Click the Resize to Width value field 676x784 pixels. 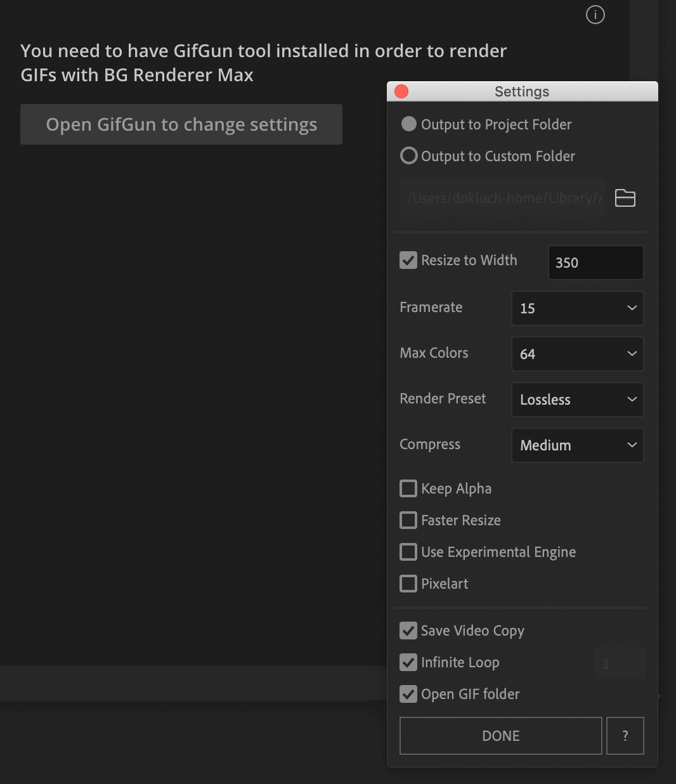[x=596, y=263]
